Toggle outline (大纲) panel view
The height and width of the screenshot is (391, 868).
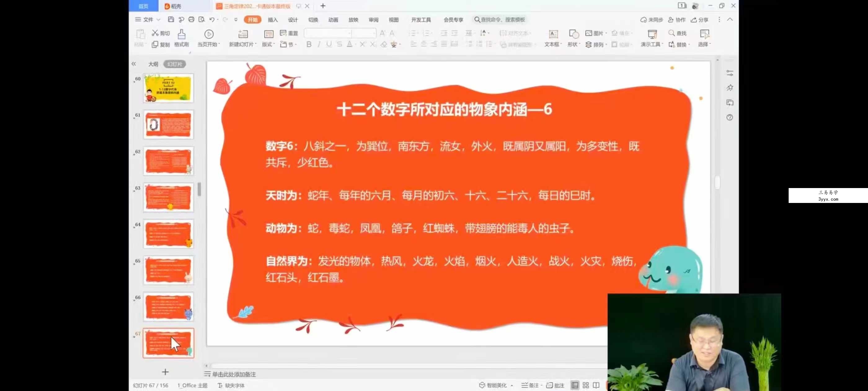pyautogui.click(x=153, y=64)
